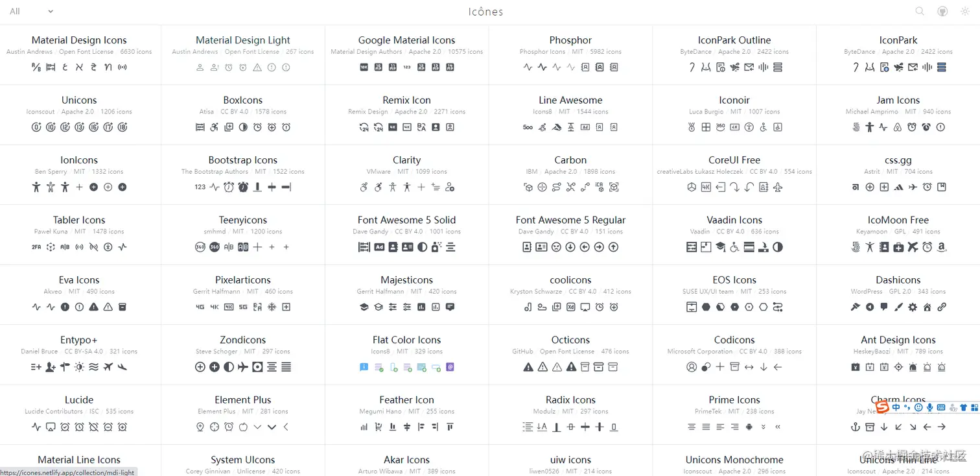Viewport: 980px width, 476px height.
Task: Open the Flat Color Icons collection
Action: [406, 340]
